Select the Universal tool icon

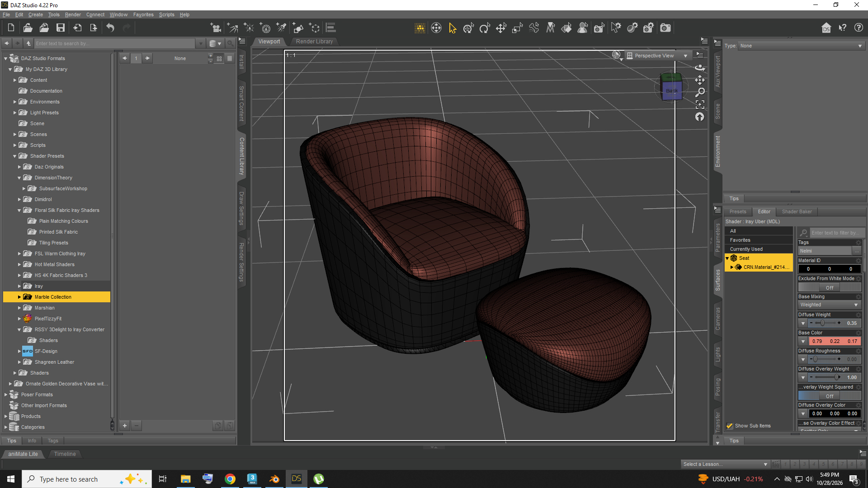[468, 28]
